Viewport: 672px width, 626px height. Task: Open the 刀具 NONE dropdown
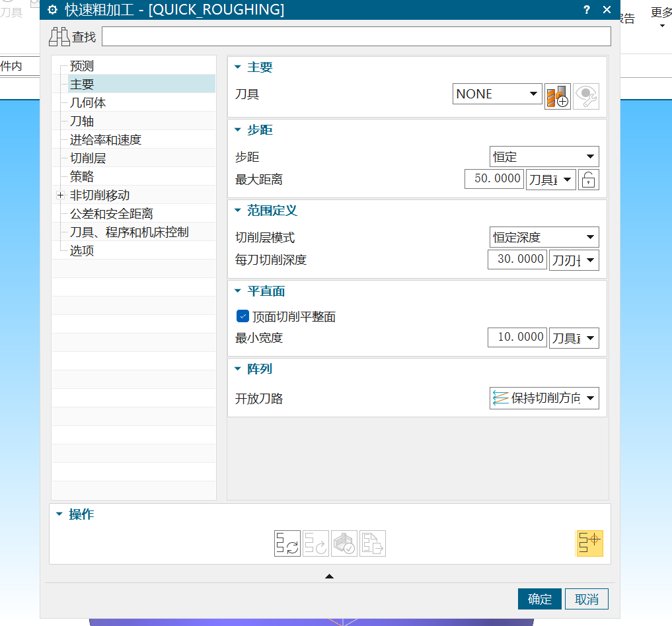[497, 94]
